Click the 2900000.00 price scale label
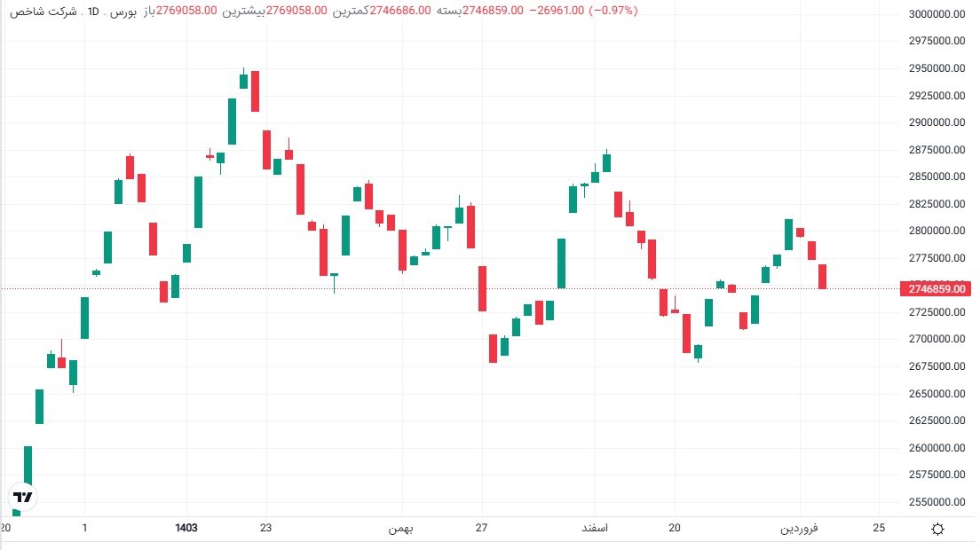The image size is (980, 550). click(937, 122)
